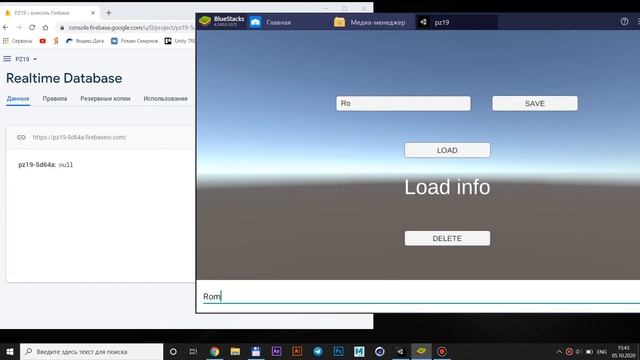Copy the database URL link icon
The image size is (640, 360).
[x=21, y=137]
